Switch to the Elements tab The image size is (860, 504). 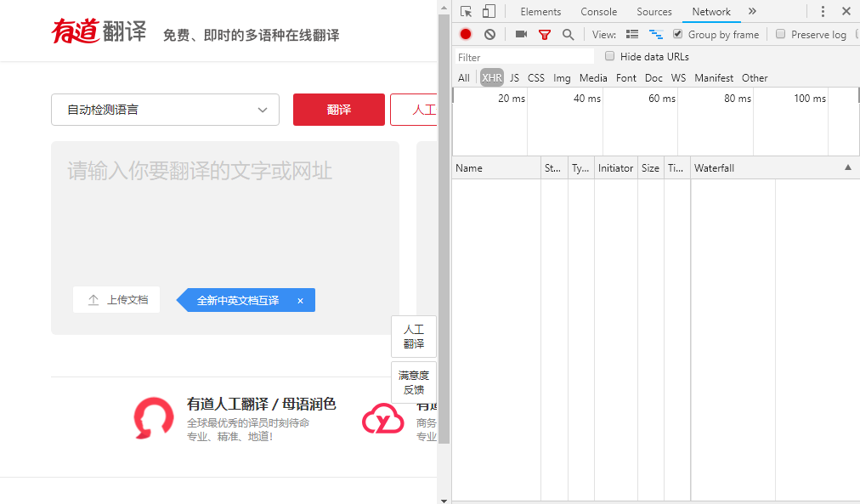click(x=540, y=12)
